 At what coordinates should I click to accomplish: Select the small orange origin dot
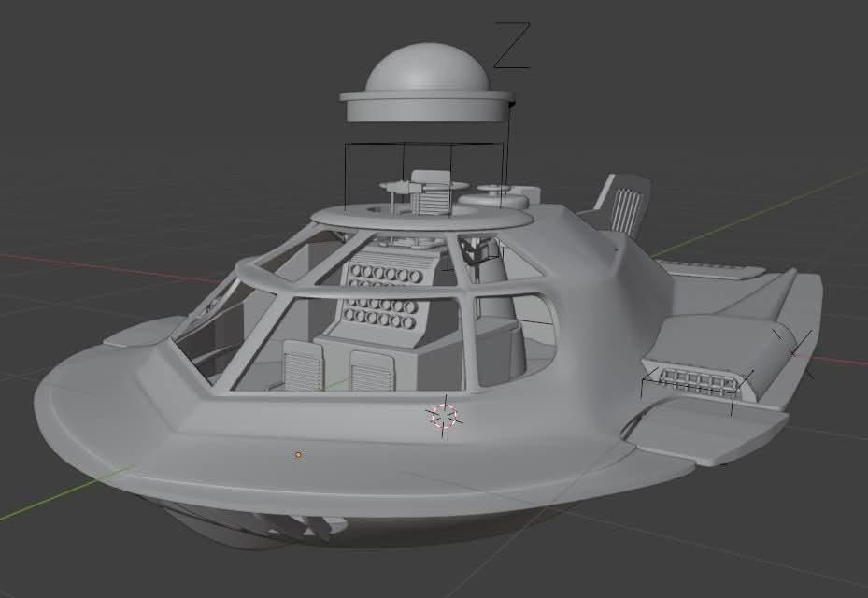(x=298, y=455)
